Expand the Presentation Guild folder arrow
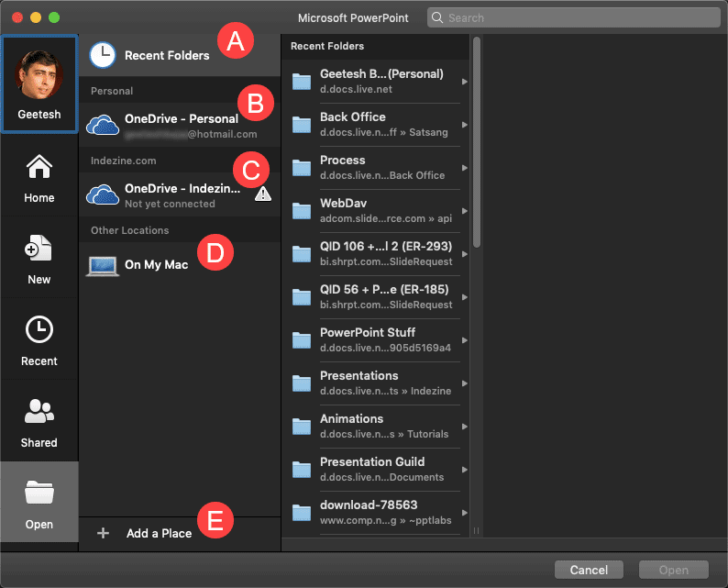This screenshot has height=588, width=728. [x=464, y=470]
